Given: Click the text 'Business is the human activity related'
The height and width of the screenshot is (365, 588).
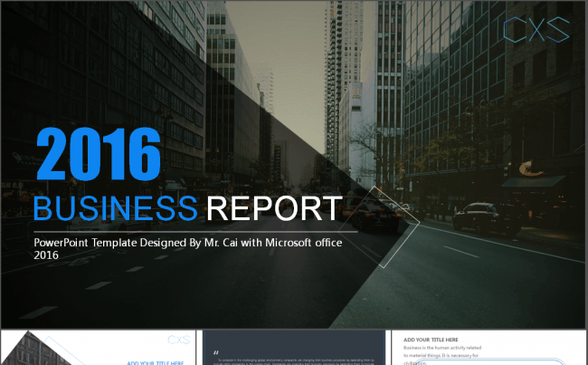Looking at the screenshot, I should coord(442,348).
